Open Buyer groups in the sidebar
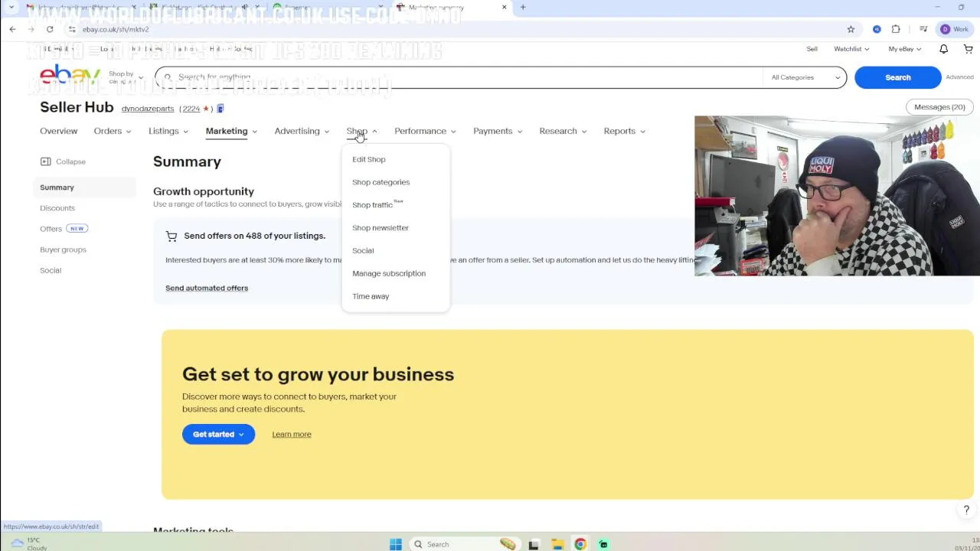This screenshot has width=980, height=551. pyautogui.click(x=63, y=249)
